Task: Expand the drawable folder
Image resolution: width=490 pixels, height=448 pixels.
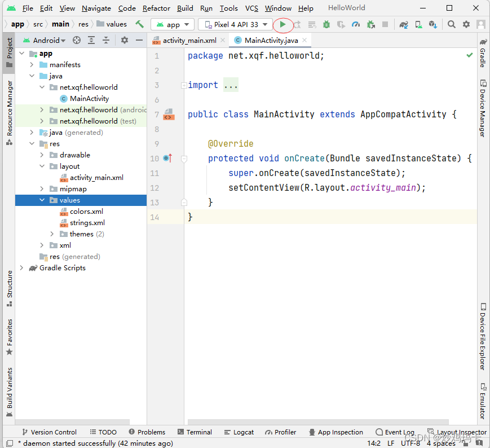Action: click(42, 155)
